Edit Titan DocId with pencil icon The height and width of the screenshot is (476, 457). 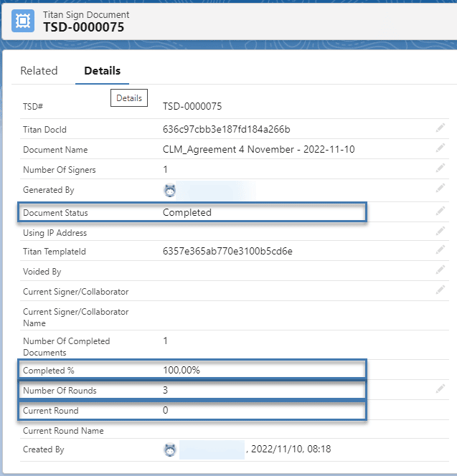(440, 128)
